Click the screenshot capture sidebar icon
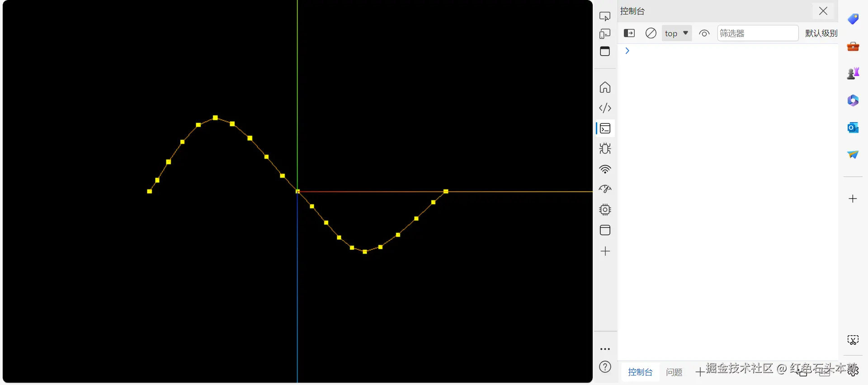The image size is (868, 385). [x=853, y=340]
